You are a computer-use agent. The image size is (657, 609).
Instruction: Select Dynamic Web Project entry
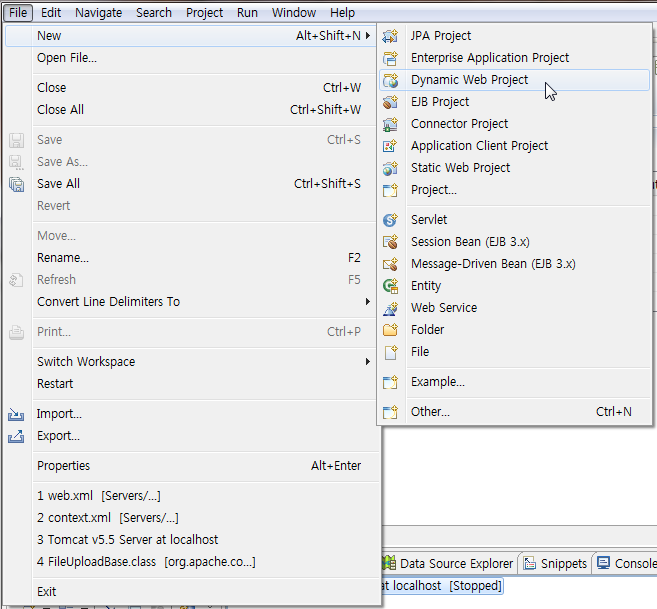tap(514, 80)
